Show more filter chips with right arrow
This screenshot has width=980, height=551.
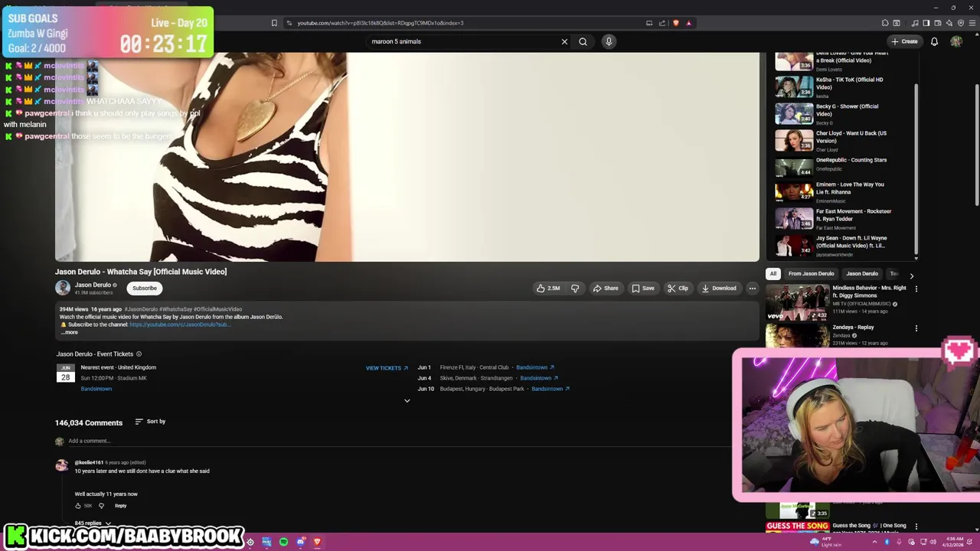click(x=911, y=275)
